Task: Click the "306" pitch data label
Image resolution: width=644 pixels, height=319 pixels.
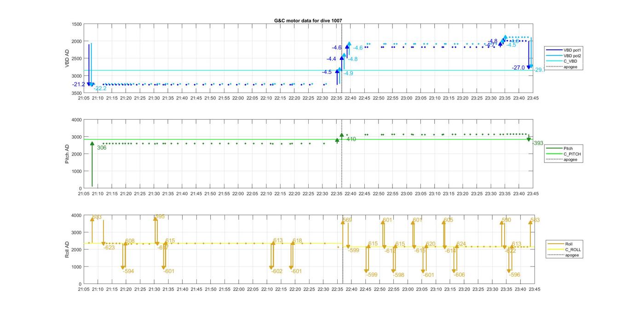Action: pyautogui.click(x=102, y=148)
